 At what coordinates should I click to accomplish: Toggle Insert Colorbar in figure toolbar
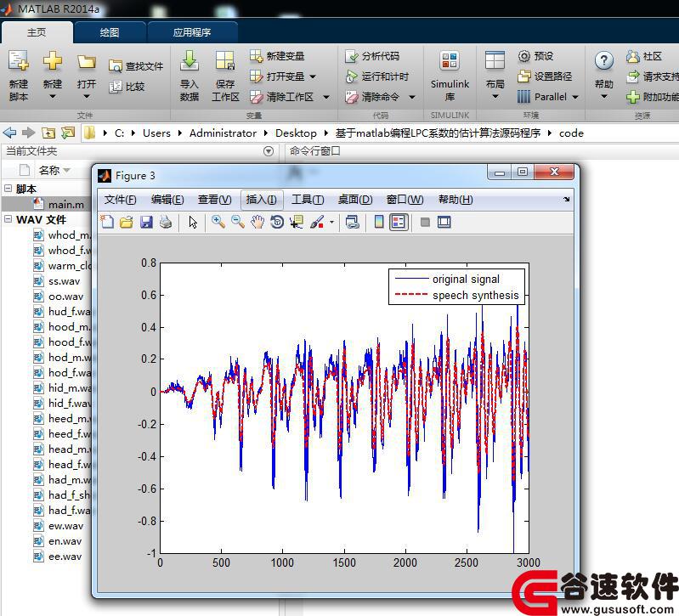click(379, 222)
